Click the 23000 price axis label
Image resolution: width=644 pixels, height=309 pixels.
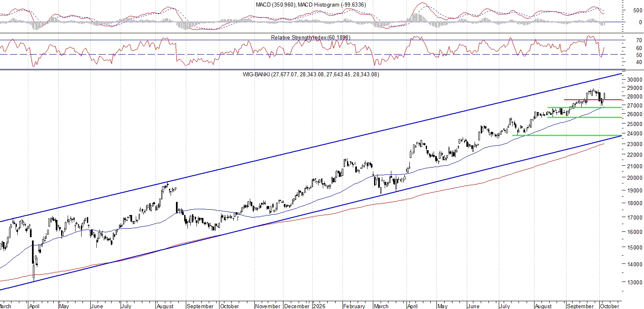click(635, 144)
